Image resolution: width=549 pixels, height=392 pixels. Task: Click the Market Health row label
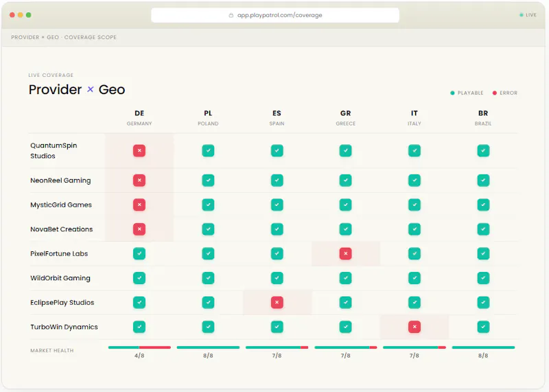(x=52, y=350)
